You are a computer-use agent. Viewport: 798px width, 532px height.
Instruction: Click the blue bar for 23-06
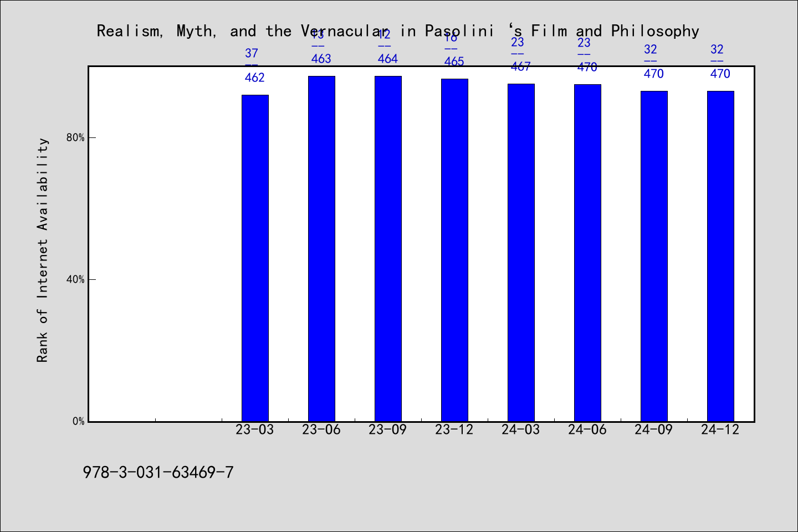pos(321,249)
